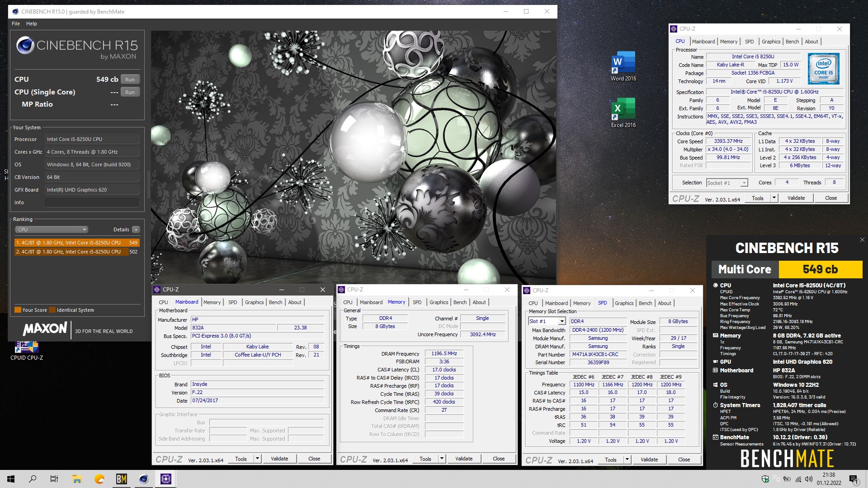Open taskbar search magnifier
This screenshot has width=868, height=488.
click(33, 479)
